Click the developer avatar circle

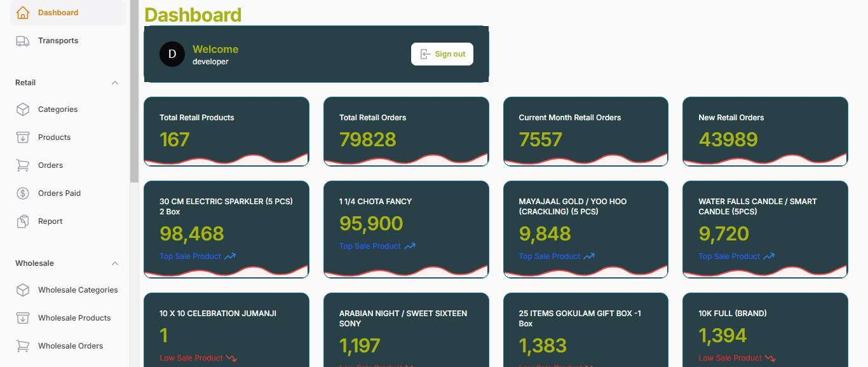point(172,54)
